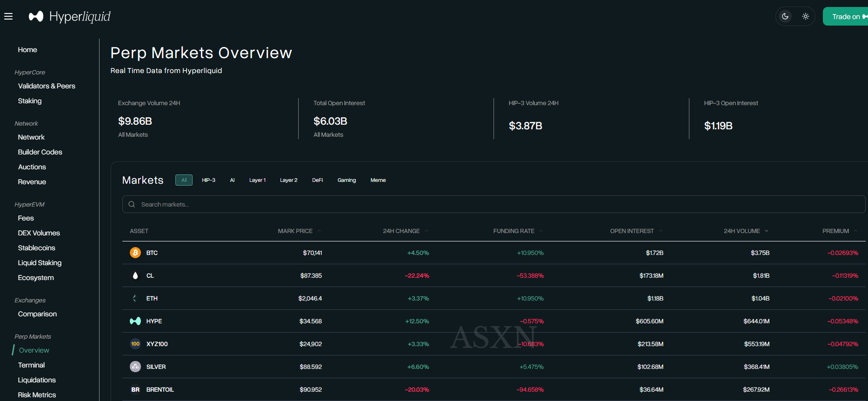Open Liquidations in the sidebar

click(x=37, y=380)
